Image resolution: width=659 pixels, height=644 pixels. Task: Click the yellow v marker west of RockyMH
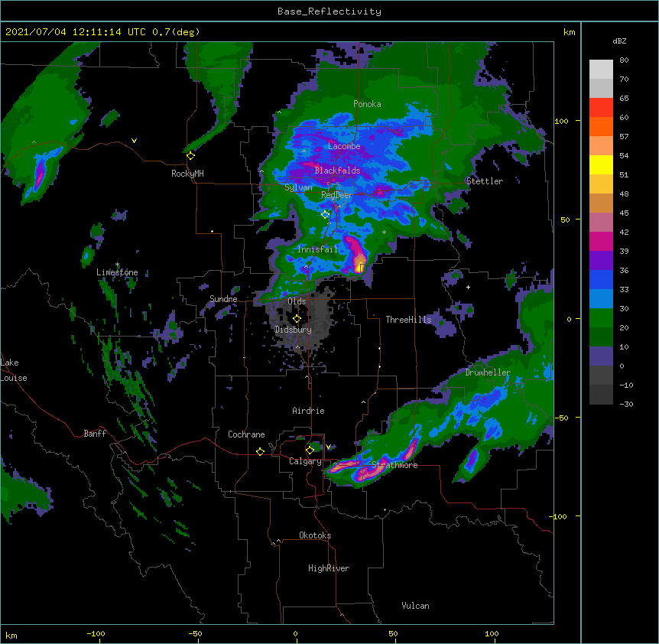pyautogui.click(x=134, y=141)
